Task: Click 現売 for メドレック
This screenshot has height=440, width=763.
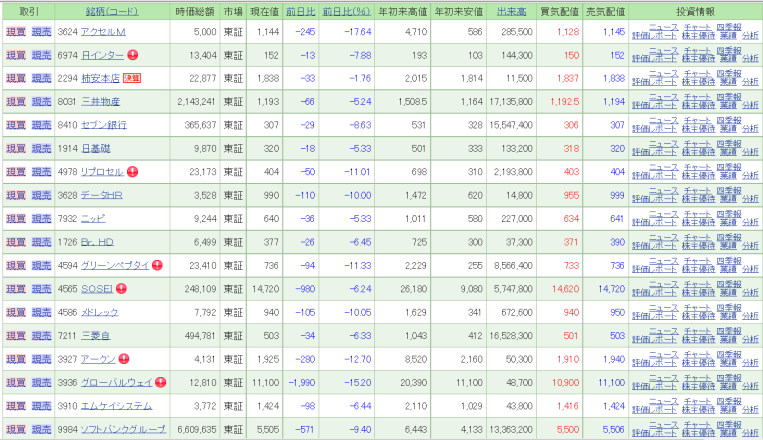Action: coord(41,312)
